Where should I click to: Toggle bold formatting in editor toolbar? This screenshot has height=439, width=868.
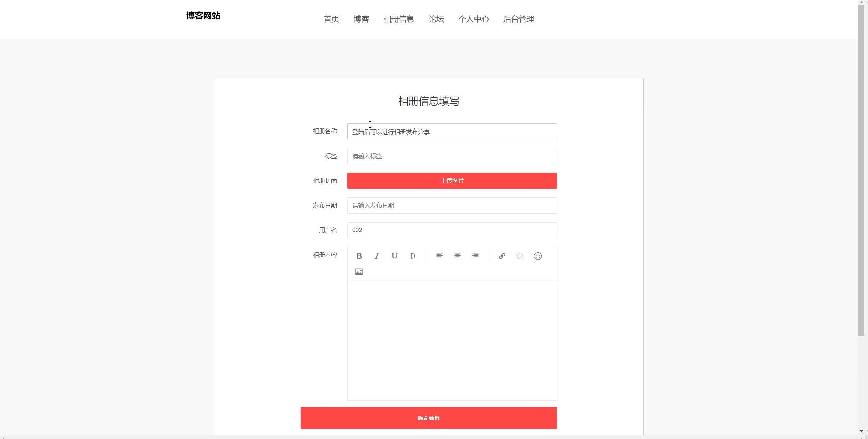point(359,256)
